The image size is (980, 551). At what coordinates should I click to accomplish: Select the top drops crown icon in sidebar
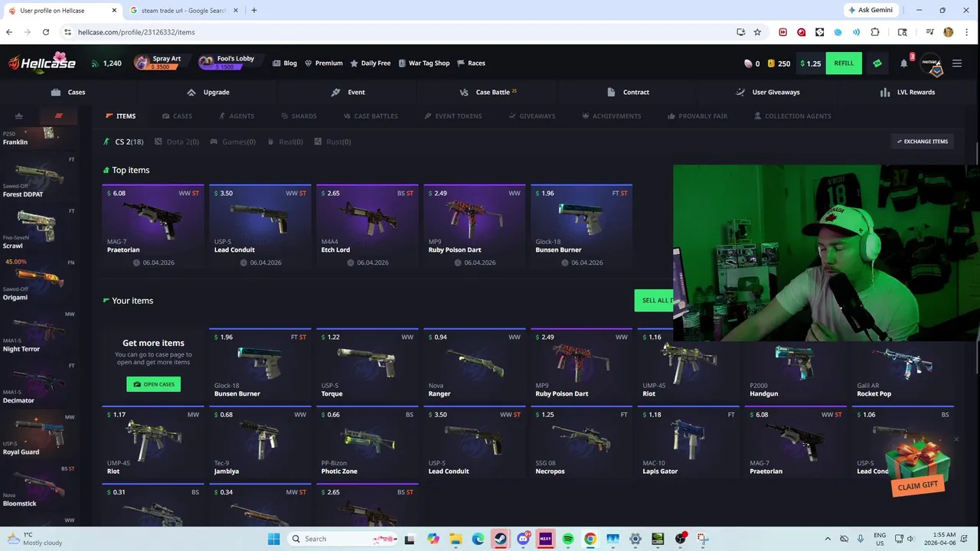[19, 116]
